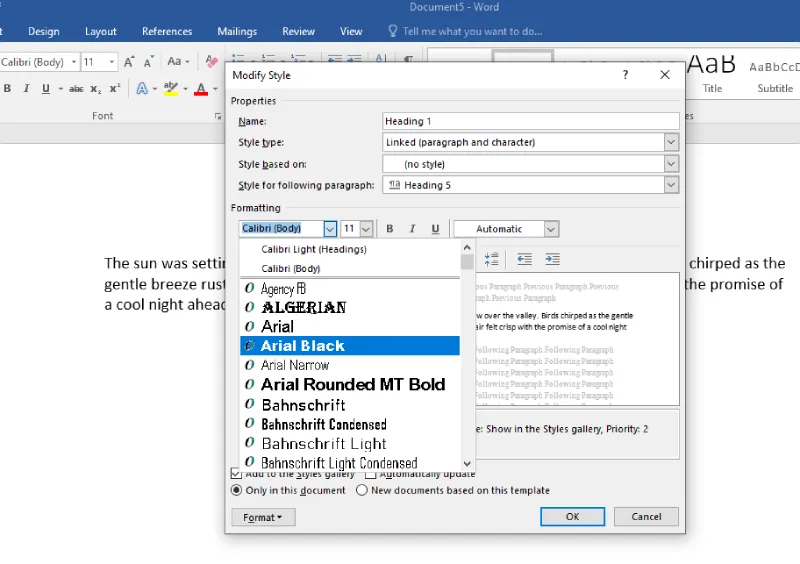Screen dimensions: 800x564
Task: Toggle Automatically update checkbox
Action: (370, 474)
